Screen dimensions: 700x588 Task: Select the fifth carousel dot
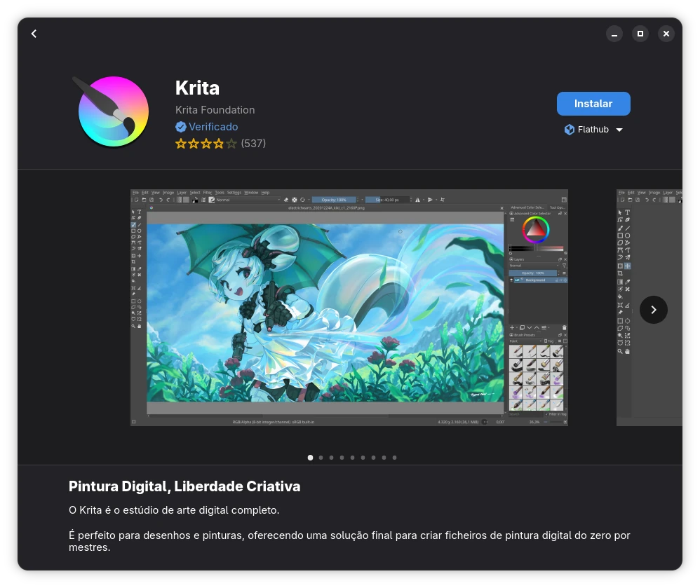[352, 457]
